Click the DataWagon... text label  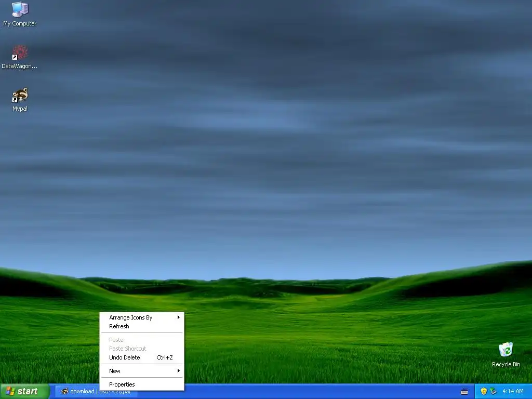coord(20,66)
